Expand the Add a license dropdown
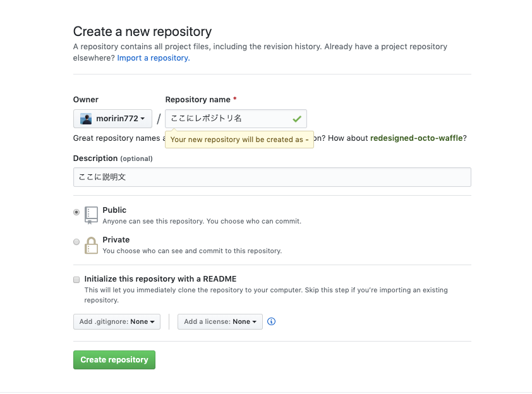This screenshot has width=532, height=394. click(220, 322)
